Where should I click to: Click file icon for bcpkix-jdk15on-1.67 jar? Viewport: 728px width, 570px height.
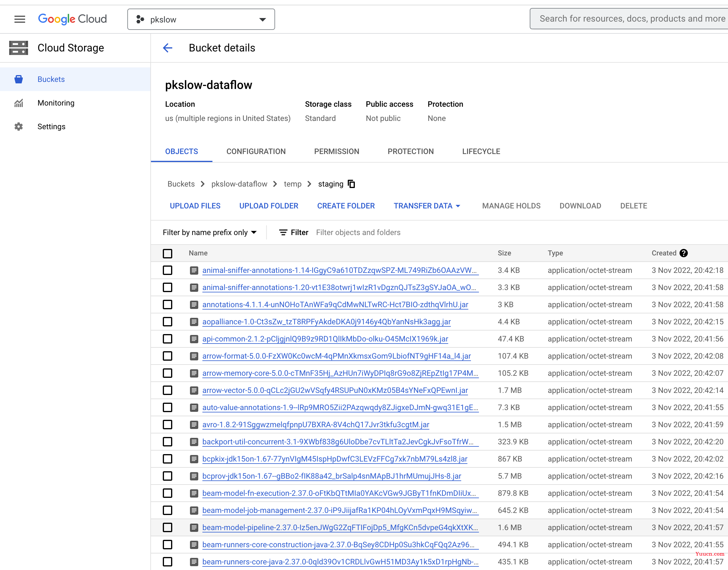point(194,459)
